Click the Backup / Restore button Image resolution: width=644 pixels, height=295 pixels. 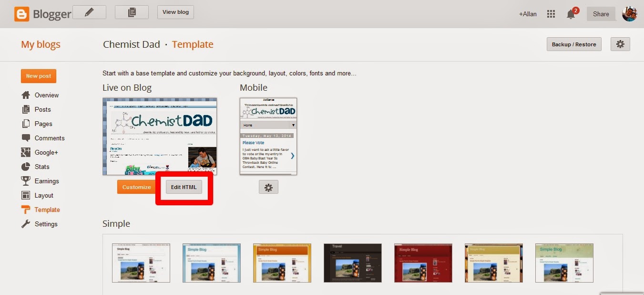click(x=574, y=44)
